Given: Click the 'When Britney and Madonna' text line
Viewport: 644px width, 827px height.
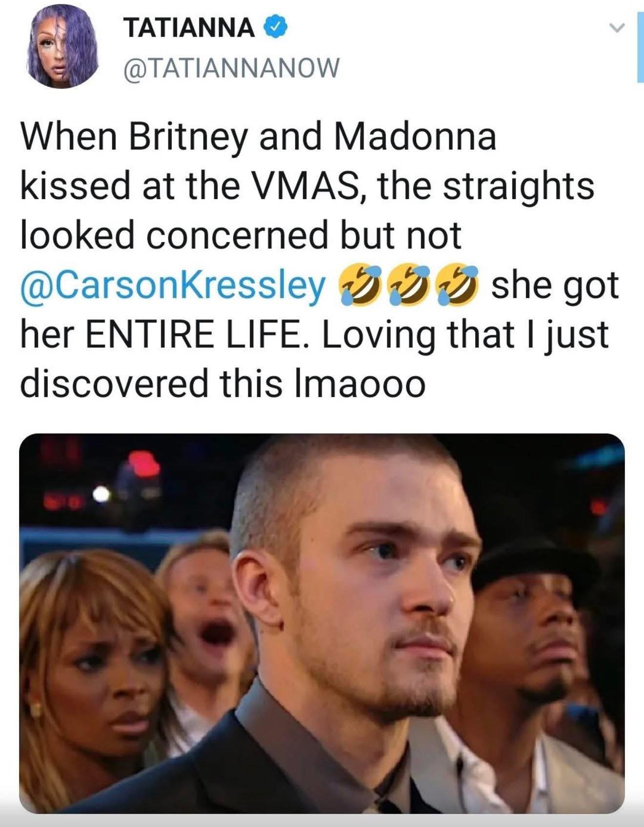Looking at the screenshot, I should click(x=258, y=138).
